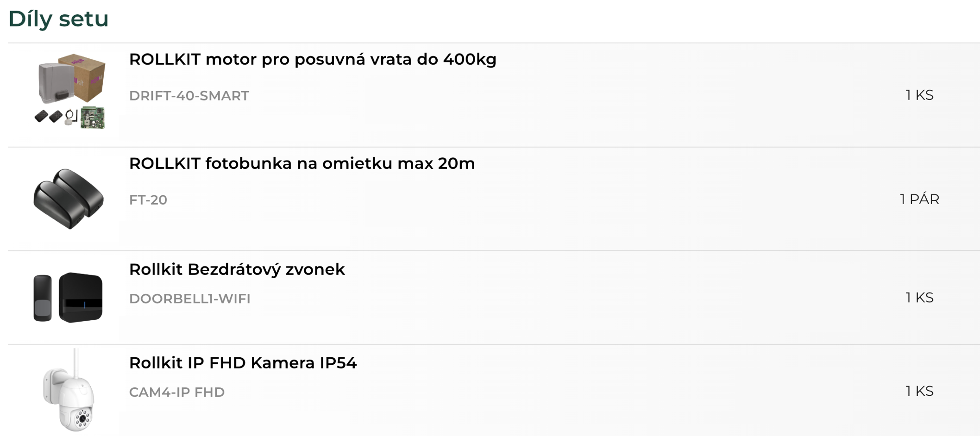Click the remote key fobs in motor image
The image size is (980, 436).
point(49,116)
